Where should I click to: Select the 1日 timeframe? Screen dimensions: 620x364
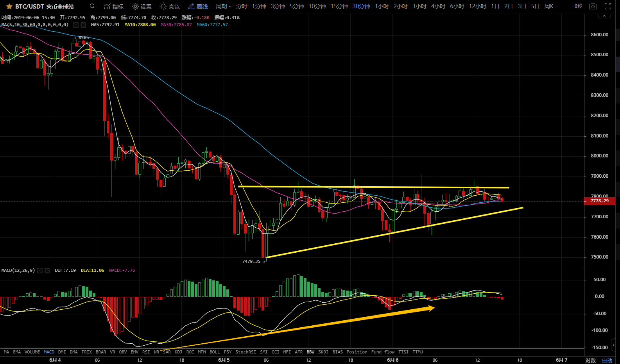(x=495, y=6)
